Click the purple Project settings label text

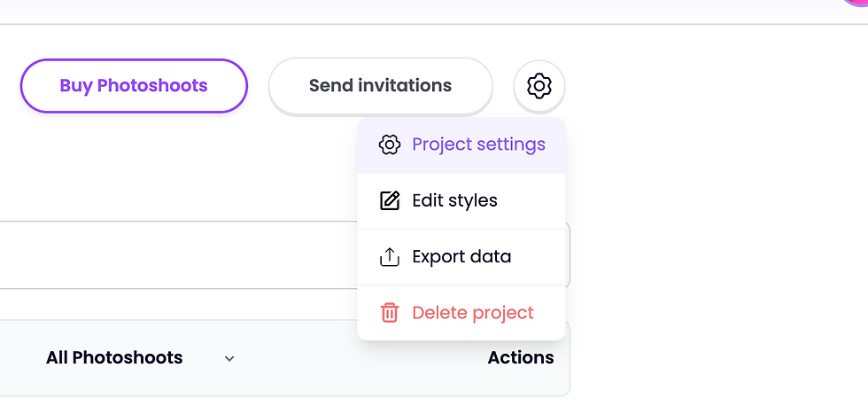point(478,145)
